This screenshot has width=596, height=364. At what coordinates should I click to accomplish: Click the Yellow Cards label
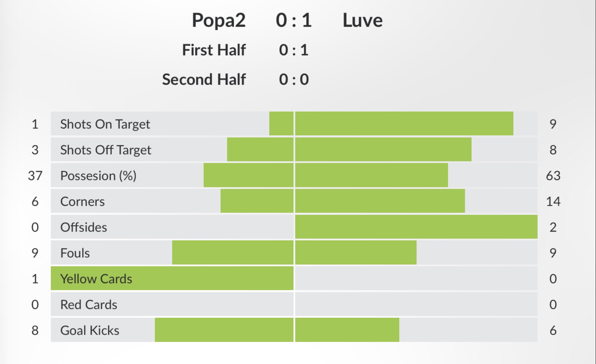(96, 279)
